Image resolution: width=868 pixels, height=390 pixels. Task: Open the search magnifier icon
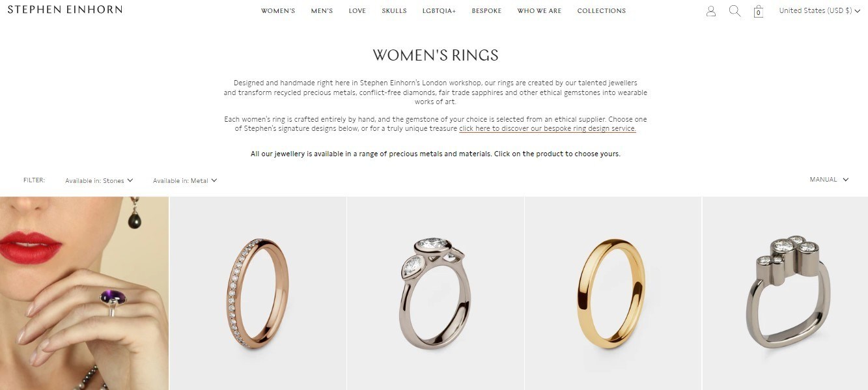735,11
